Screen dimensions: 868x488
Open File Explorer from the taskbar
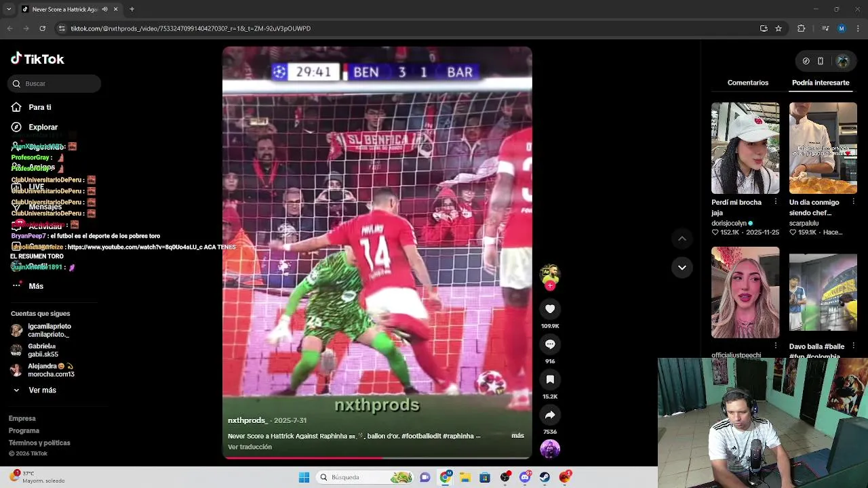pyautogui.click(x=465, y=477)
